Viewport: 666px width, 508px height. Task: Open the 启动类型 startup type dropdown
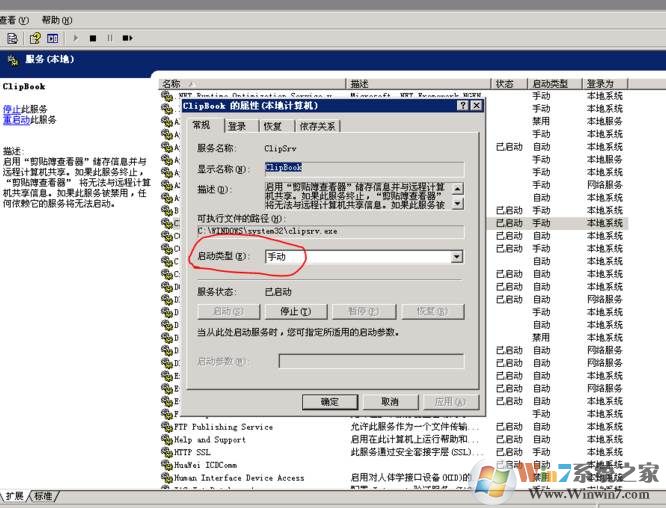point(457,257)
